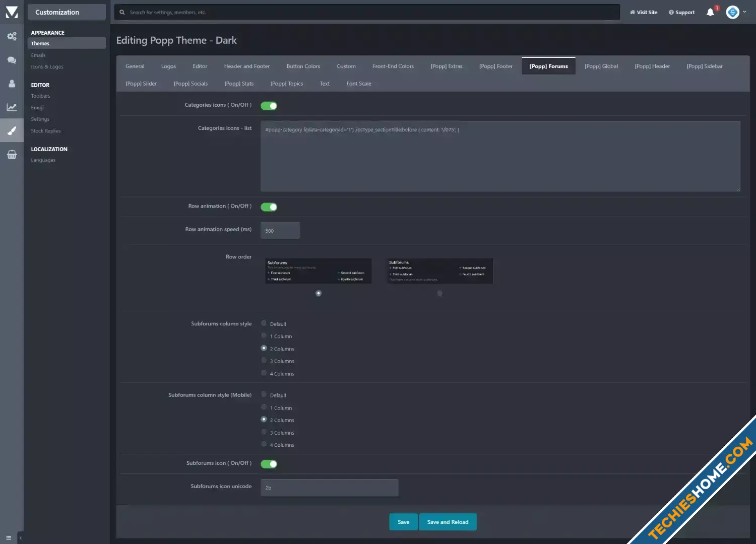Image resolution: width=756 pixels, height=544 pixels.
Task: Open the notifications bell icon
Action: point(710,12)
